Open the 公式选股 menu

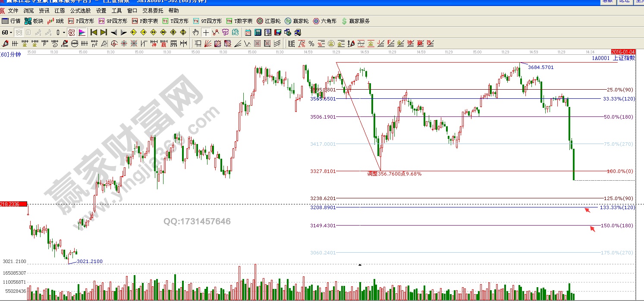click(81, 10)
